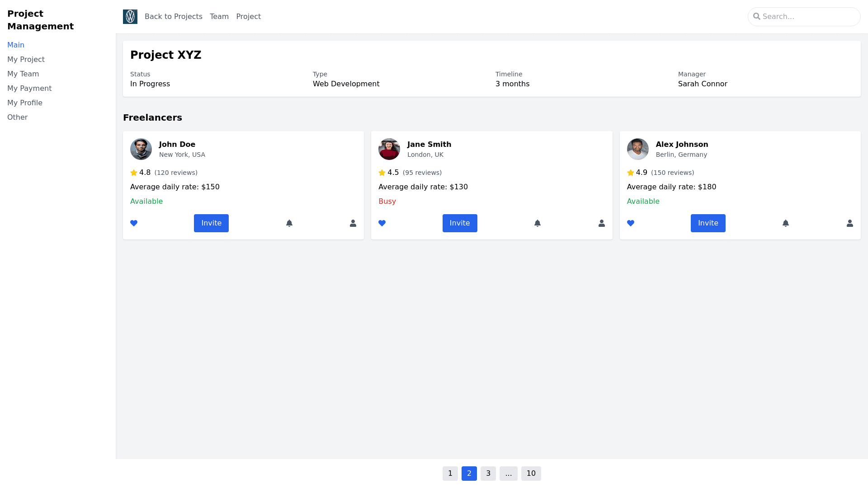The height and width of the screenshot is (488, 868).
Task: Toggle the favorite heart for John Doe
Action: click(134, 223)
